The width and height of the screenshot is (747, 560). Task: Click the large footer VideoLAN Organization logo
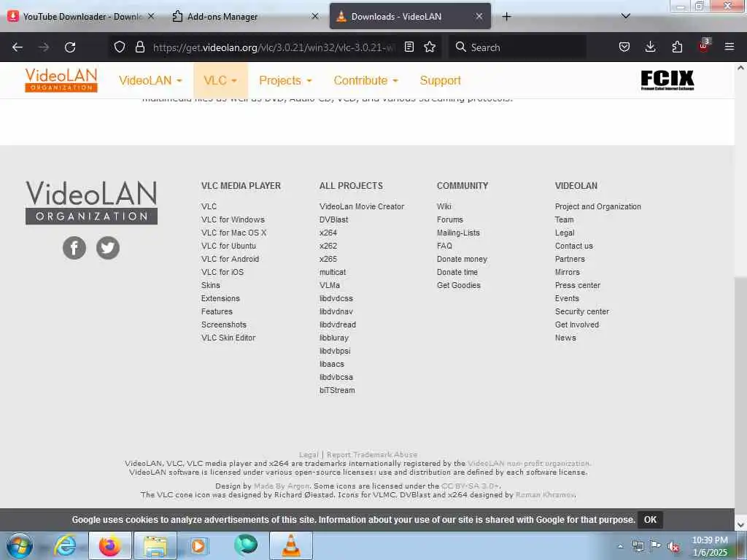(x=91, y=202)
